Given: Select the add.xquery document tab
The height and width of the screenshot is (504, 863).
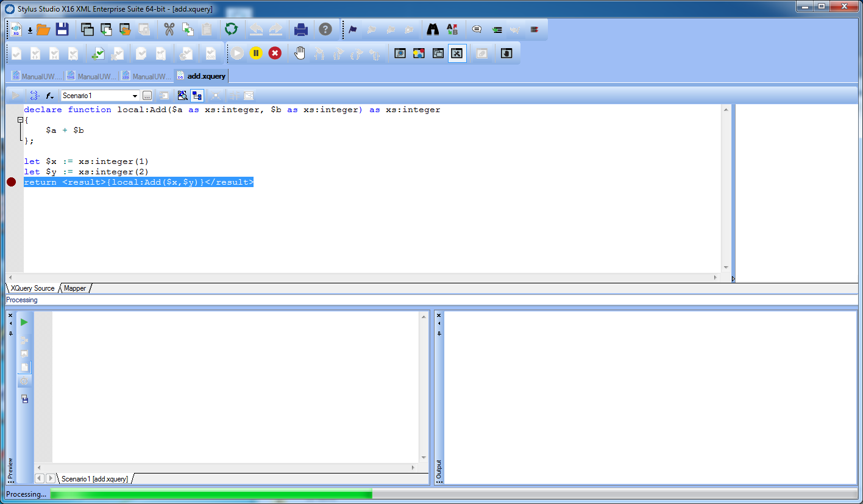Looking at the screenshot, I should pyautogui.click(x=205, y=76).
